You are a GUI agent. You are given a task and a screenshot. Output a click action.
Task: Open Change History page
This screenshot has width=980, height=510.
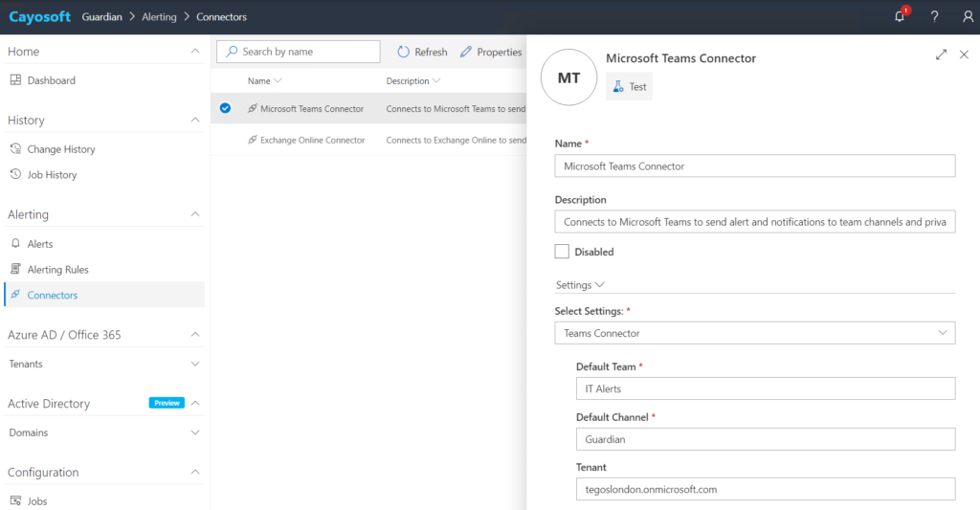tap(61, 148)
